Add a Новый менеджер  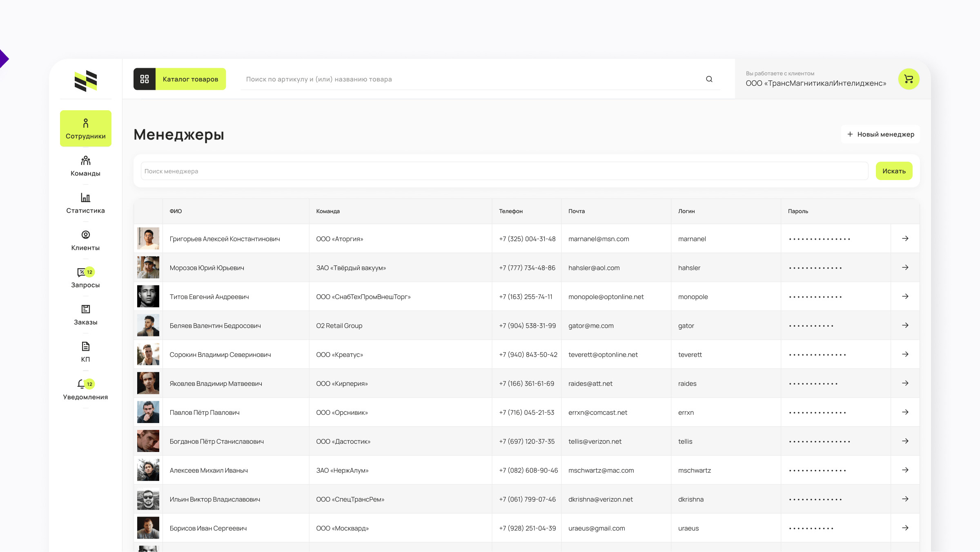point(880,134)
